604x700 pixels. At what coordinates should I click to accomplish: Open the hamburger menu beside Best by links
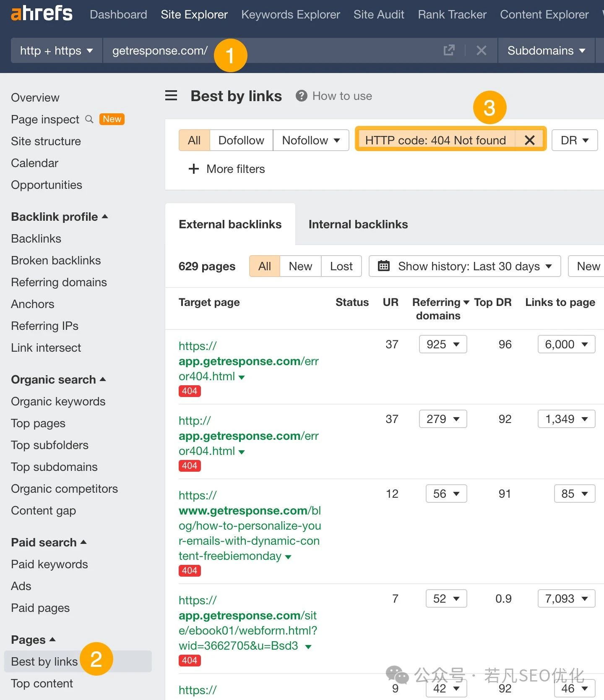171,96
